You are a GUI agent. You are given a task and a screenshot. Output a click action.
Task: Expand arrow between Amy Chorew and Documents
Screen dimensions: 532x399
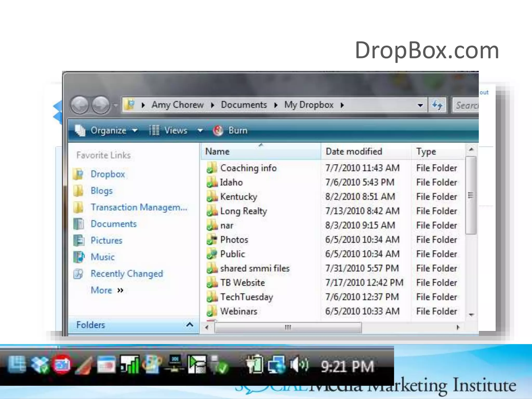212,105
